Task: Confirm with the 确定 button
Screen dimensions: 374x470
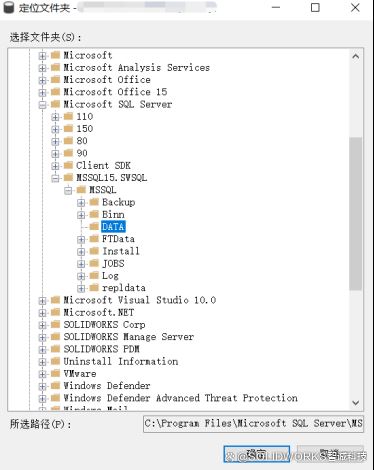Action: point(256,454)
